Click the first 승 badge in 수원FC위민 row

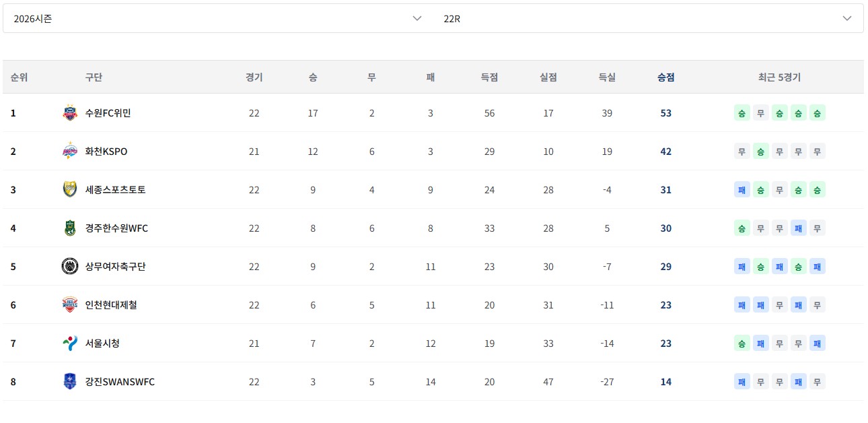(742, 112)
